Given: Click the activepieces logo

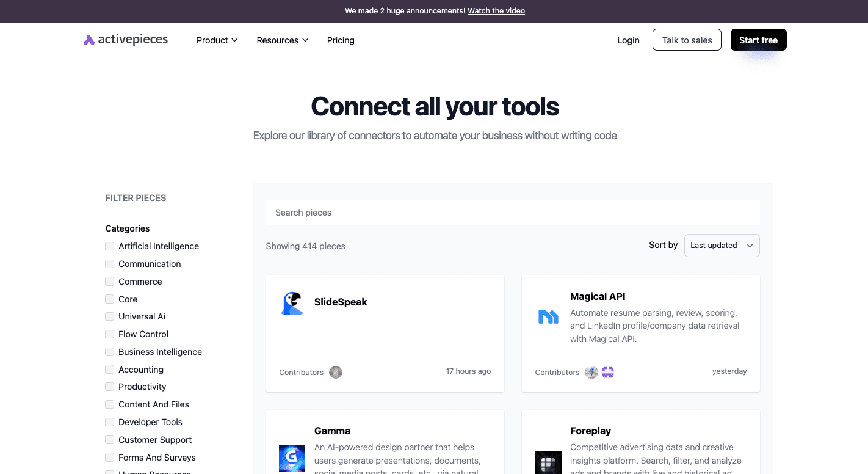Looking at the screenshot, I should 126,40.
